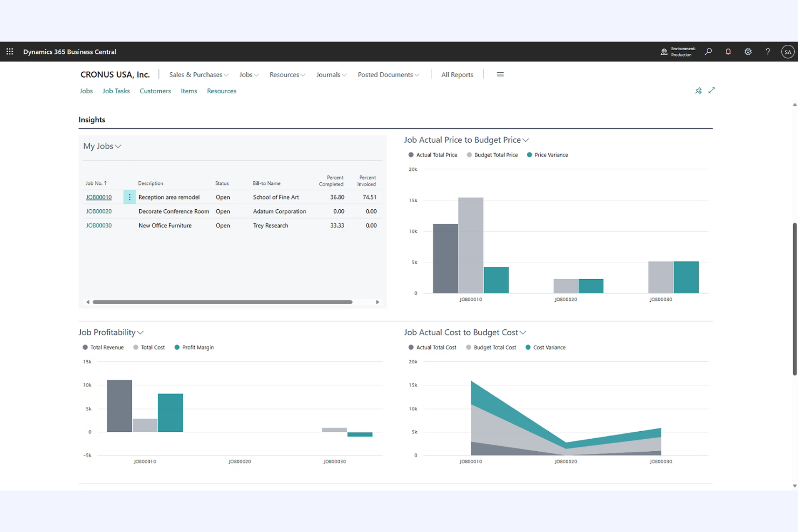Image resolution: width=798 pixels, height=532 pixels.
Task: Click the search magnifier icon
Action: [x=708, y=51]
